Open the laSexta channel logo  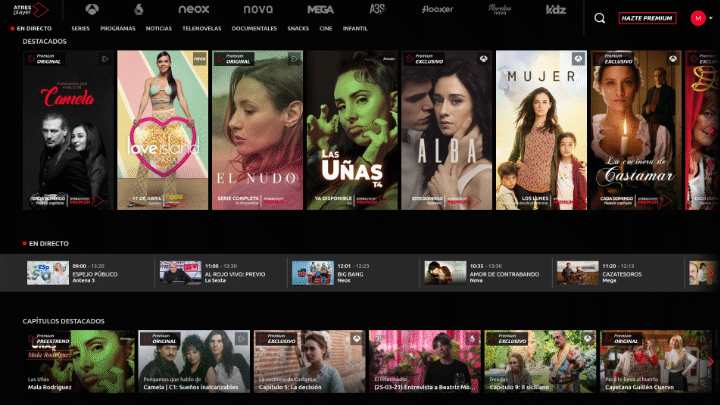(139, 9)
